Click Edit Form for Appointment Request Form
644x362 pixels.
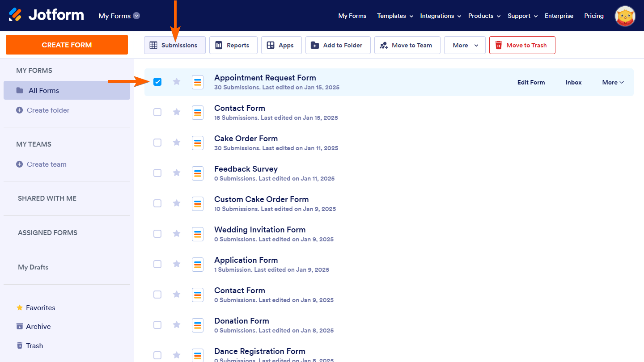click(531, 82)
